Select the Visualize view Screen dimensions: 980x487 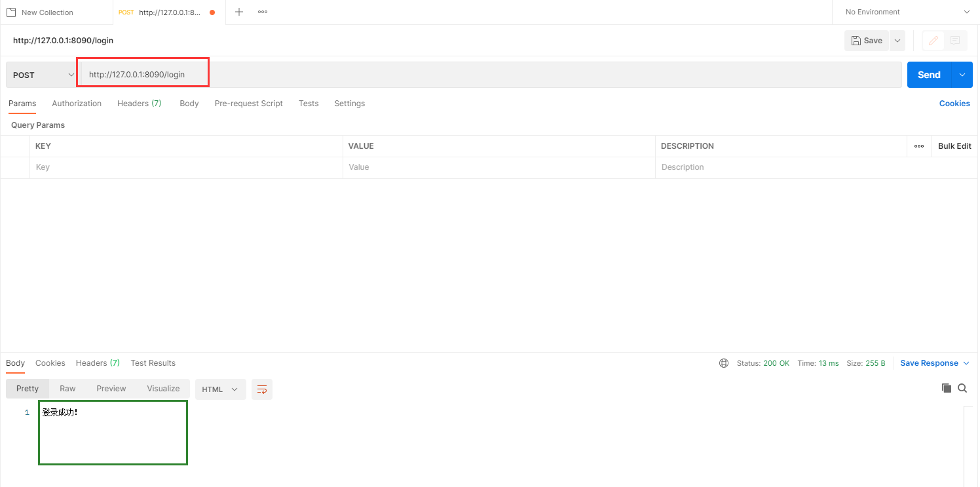[163, 389]
